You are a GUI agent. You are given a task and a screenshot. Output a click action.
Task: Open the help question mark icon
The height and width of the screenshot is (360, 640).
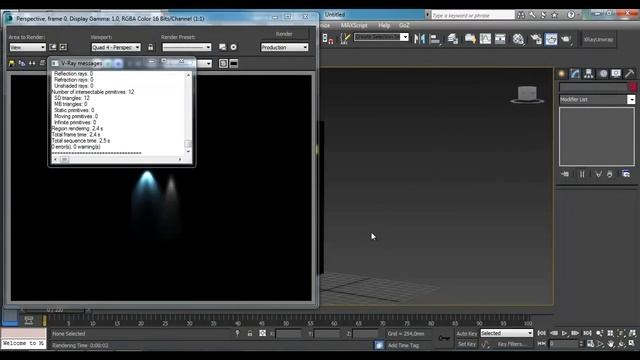571,15
